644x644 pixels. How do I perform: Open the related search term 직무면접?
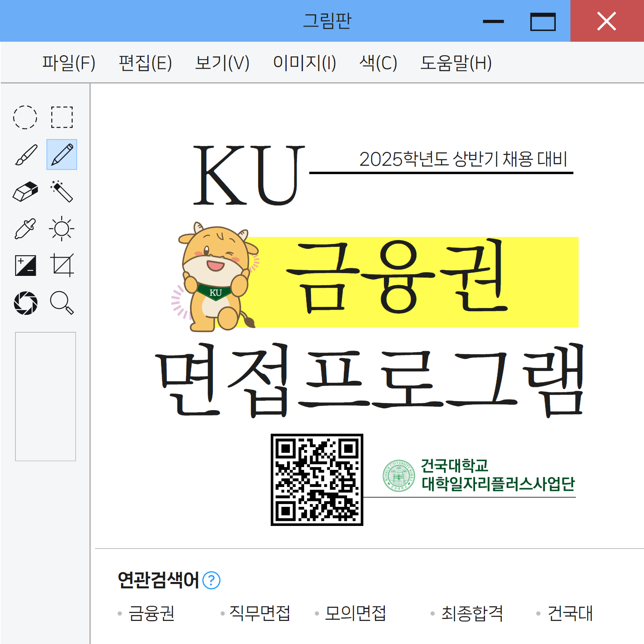click(260, 613)
